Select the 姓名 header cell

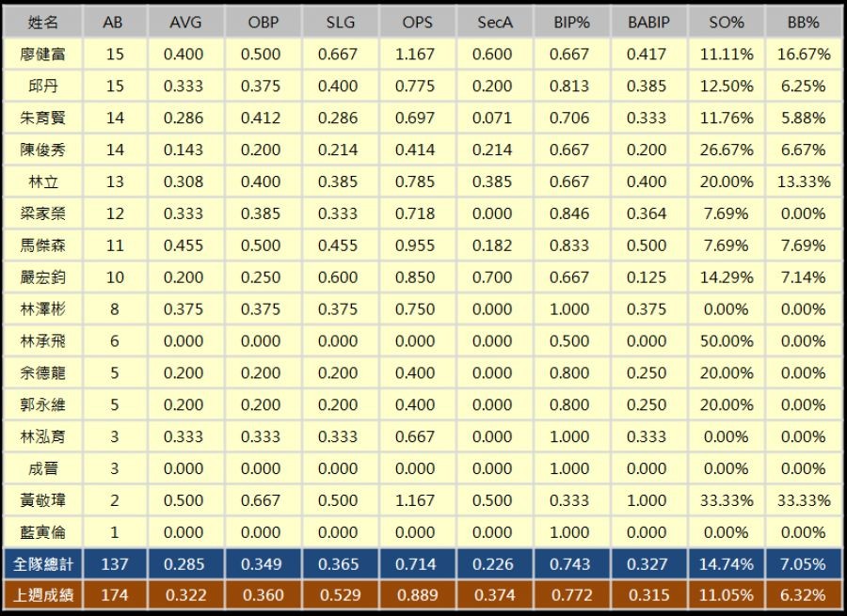pos(42,23)
